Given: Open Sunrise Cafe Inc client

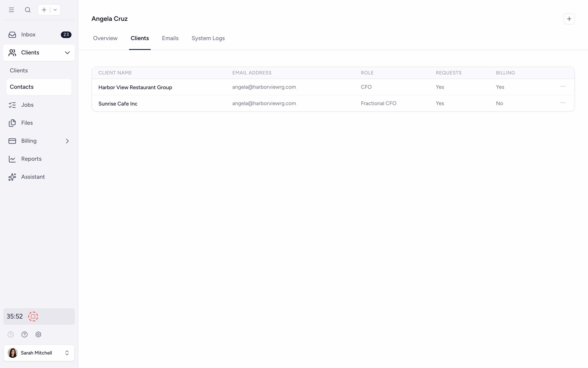Looking at the screenshot, I should 118,104.
